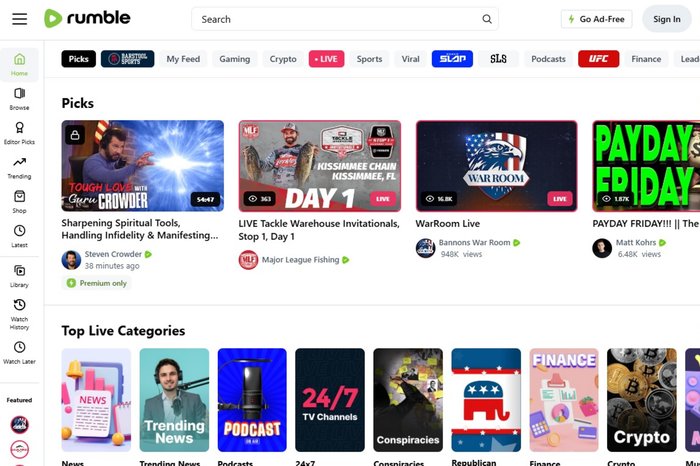Go to Trending in sidebar
This screenshot has width=700, height=466.
[20, 167]
